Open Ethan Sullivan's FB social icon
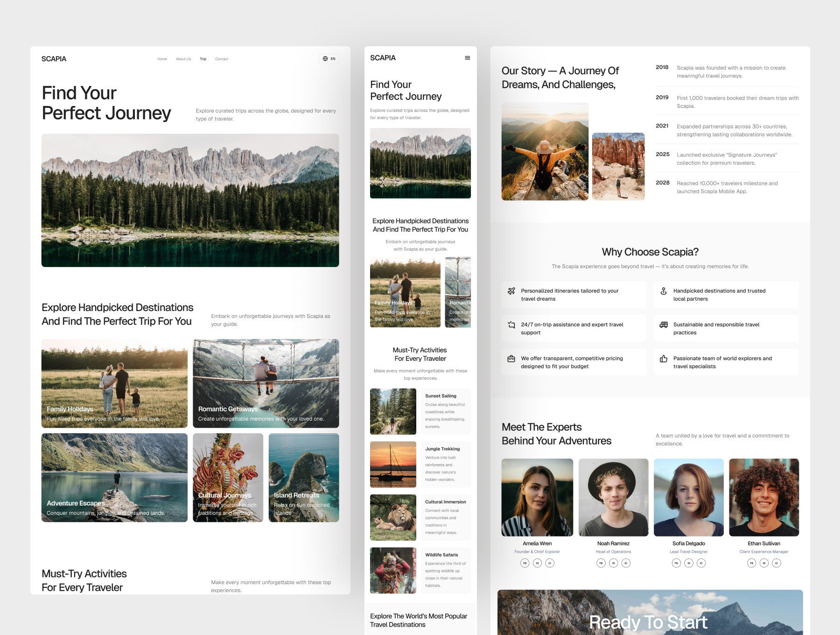This screenshot has height=635, width=840. (751, 563)
